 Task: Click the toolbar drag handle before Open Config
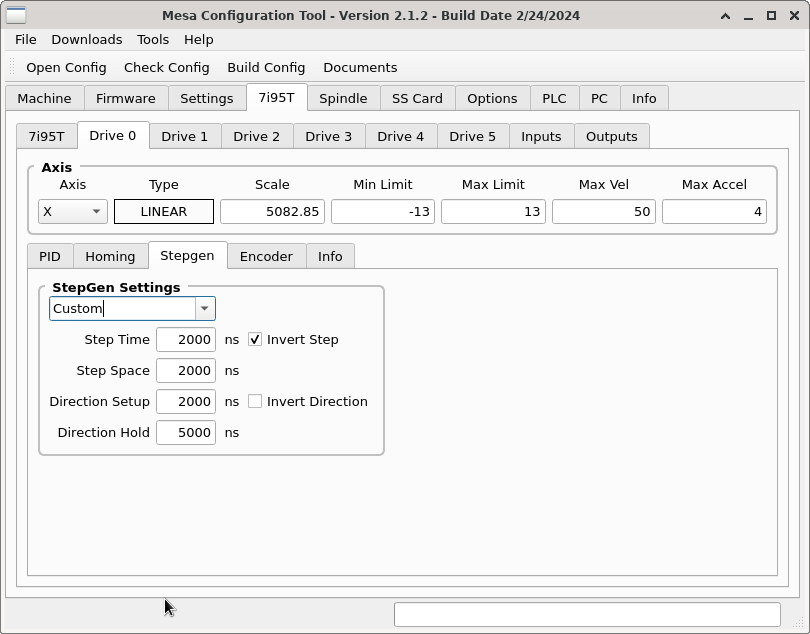[x=12, y=67]
